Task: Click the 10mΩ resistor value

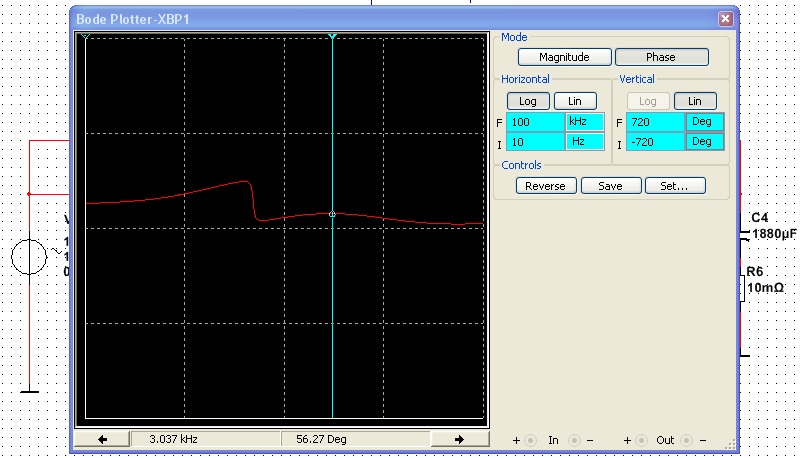Action: pos(765,288)
